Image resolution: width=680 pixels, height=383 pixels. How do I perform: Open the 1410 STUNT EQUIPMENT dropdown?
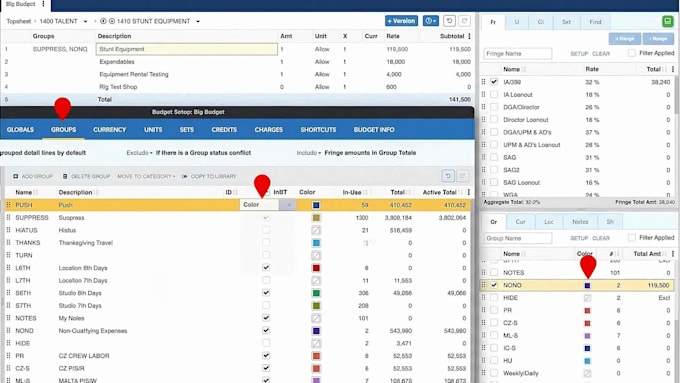(x=198, y=21)
